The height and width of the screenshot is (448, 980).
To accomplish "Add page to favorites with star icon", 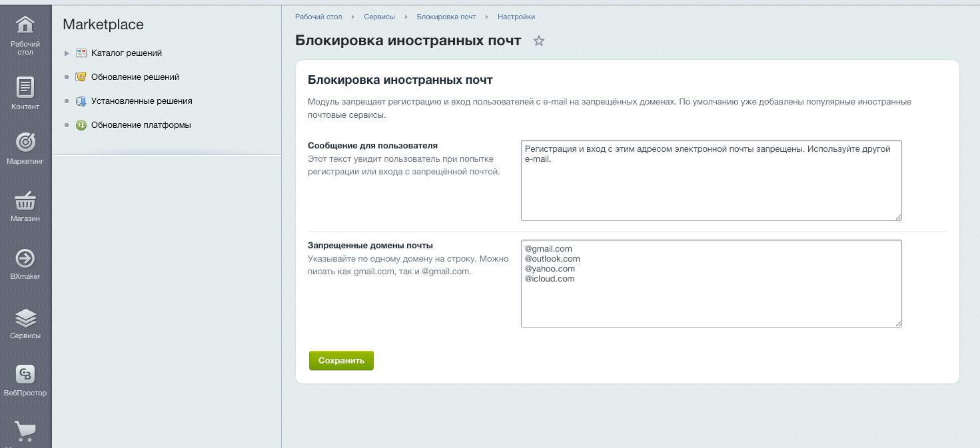I will pyautogui.click(x=539, y=41).
